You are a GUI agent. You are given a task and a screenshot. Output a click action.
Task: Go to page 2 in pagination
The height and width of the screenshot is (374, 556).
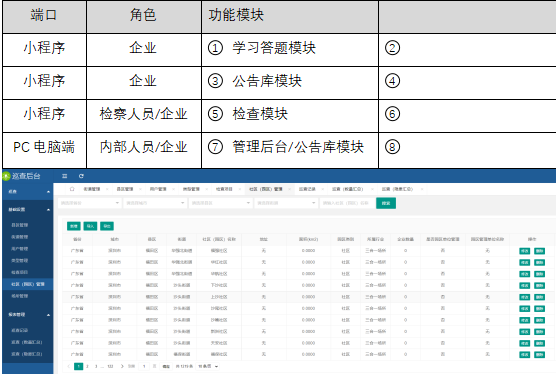tap(87, 366)
